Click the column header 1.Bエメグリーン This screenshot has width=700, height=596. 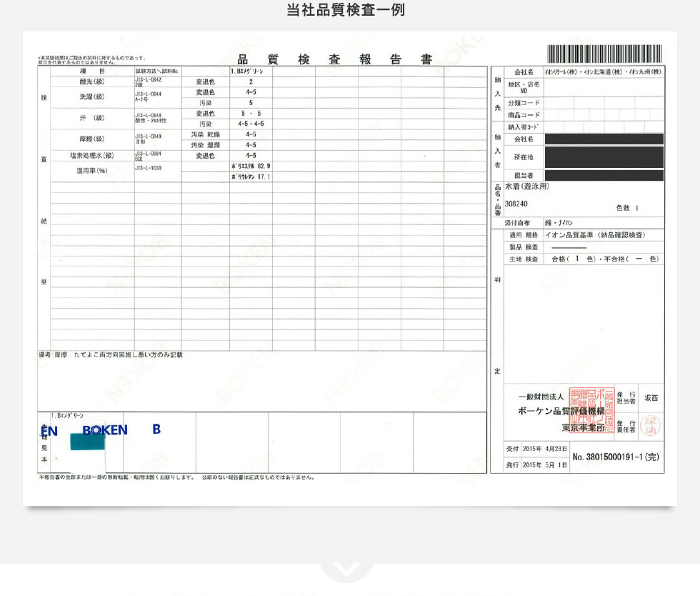click(247, 71)
